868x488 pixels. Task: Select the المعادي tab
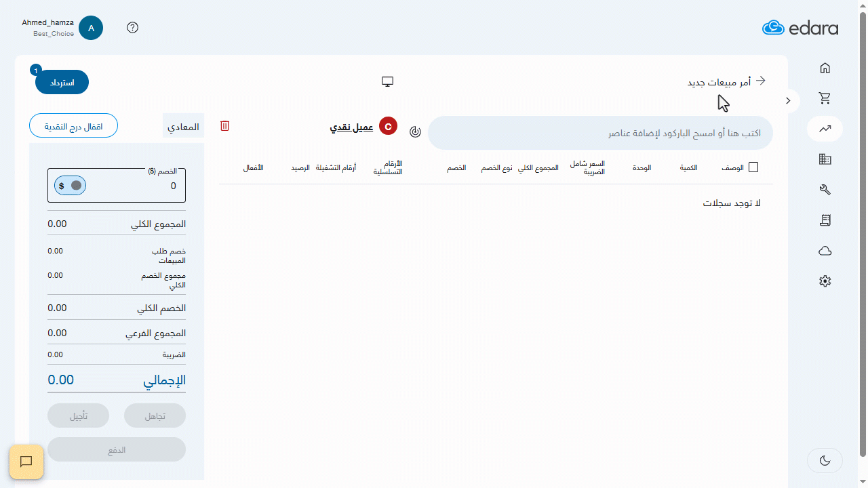183,127
